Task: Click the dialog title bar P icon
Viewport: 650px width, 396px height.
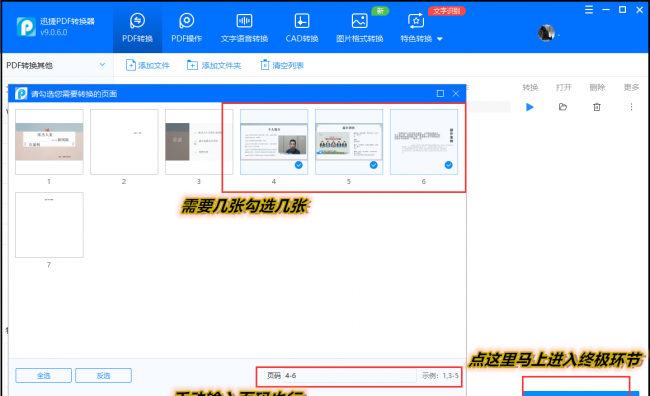Action: tap(21, 94)
